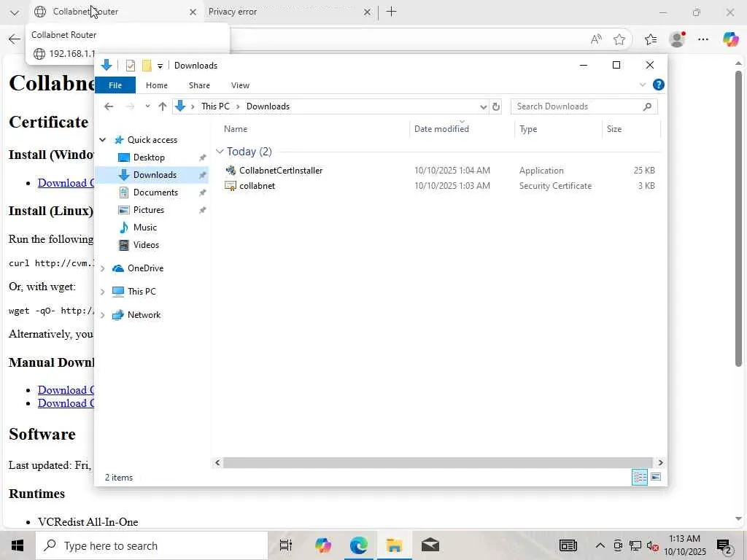Close the Collabnet Router browser tab
Screen dimensions: 747x560
[x=193, y=12]
